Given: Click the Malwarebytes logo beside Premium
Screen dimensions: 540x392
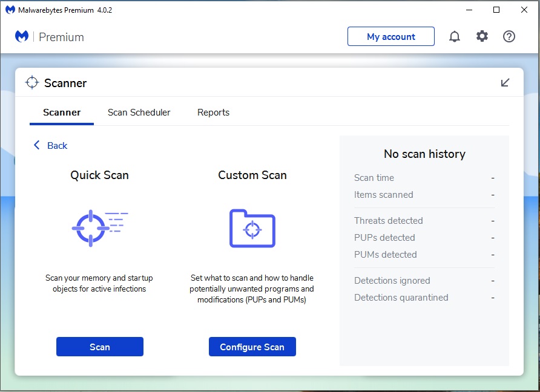Looking at the screenshot, I should pos(22,36).
